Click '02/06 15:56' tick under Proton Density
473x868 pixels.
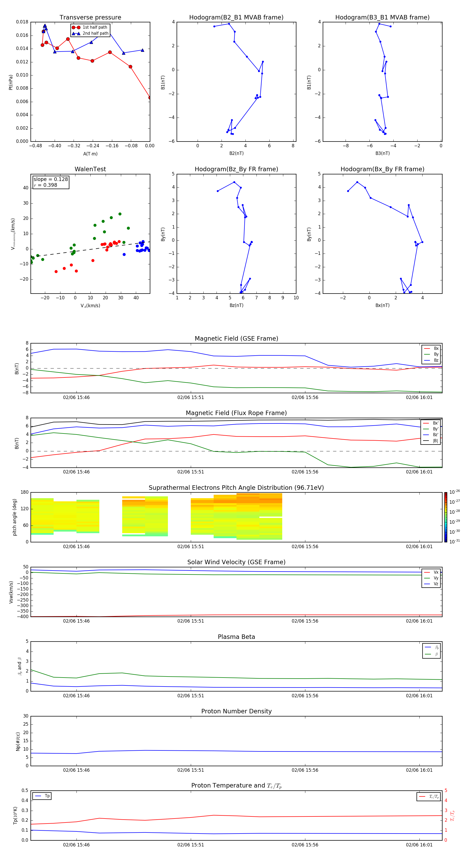point(305,770)
